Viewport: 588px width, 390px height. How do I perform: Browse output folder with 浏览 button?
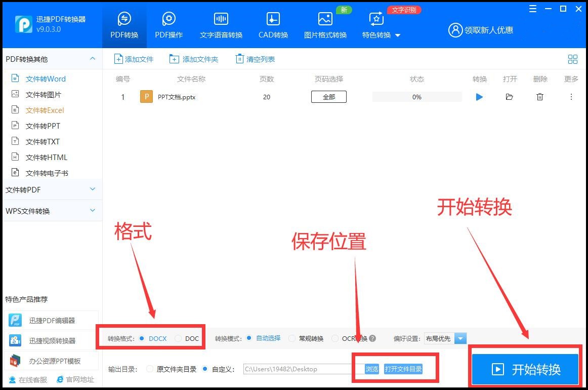[371, 369]
